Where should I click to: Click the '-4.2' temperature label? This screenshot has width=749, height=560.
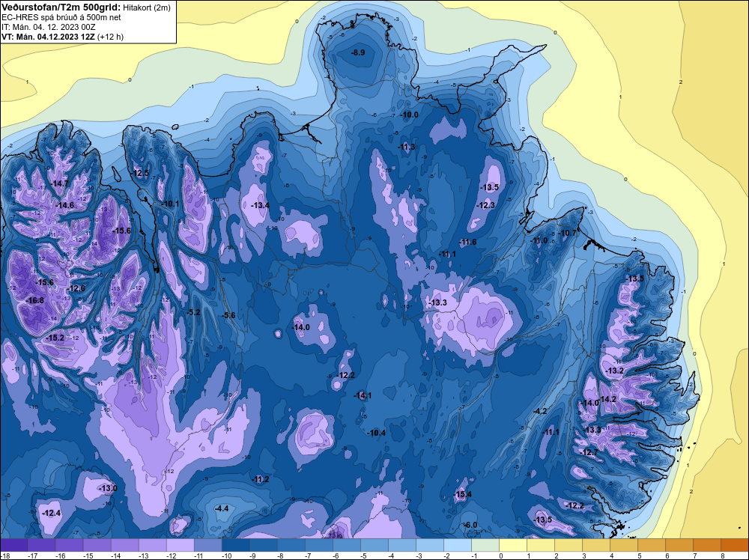[x=539, y=411]
